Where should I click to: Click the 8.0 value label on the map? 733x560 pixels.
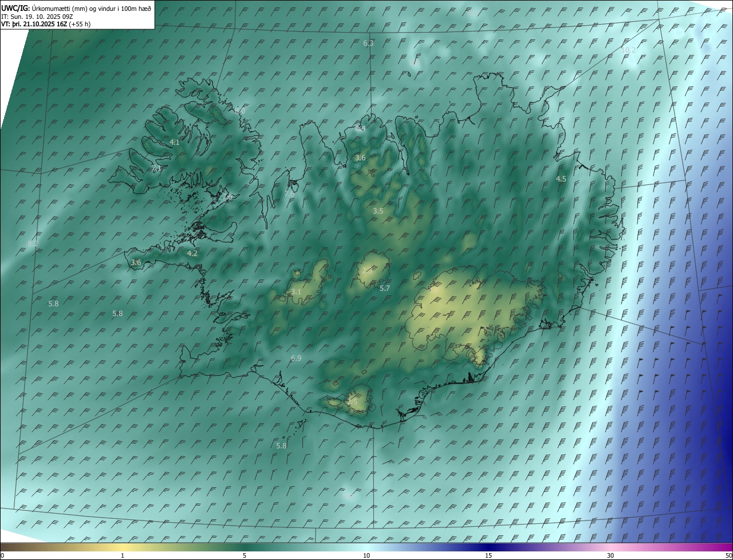[241, 111]
